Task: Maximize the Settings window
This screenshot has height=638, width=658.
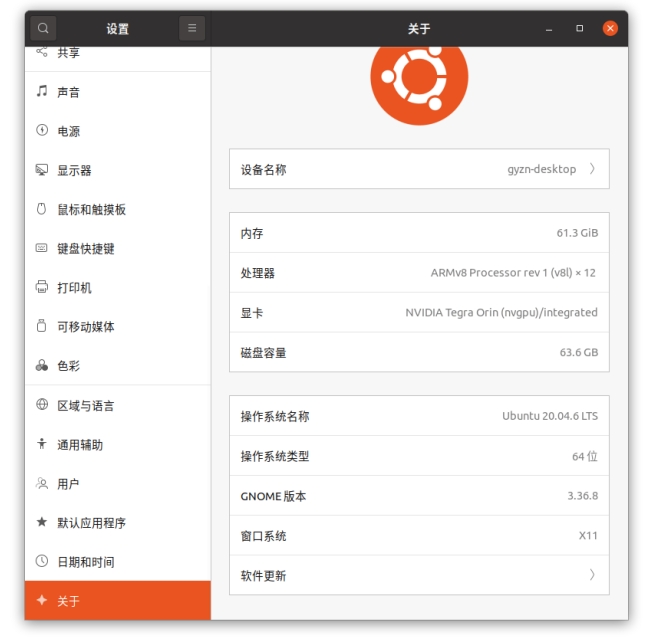Action: pyautogui.click(x=580, y=29)
